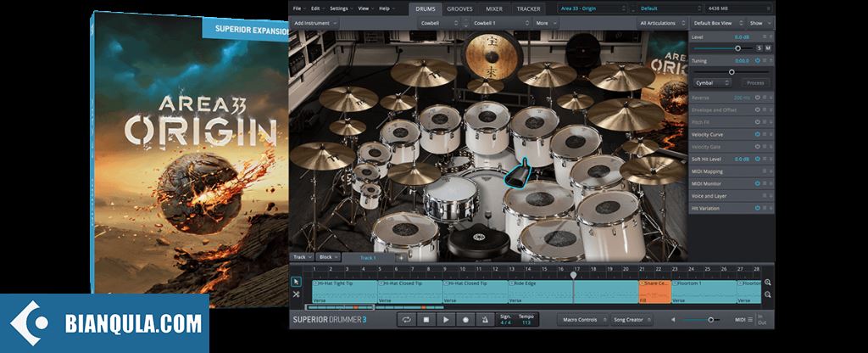This screenshot has height=353, width=868.
Task: Toggle the Hit Variation power button
Action: tap(757, 208)
